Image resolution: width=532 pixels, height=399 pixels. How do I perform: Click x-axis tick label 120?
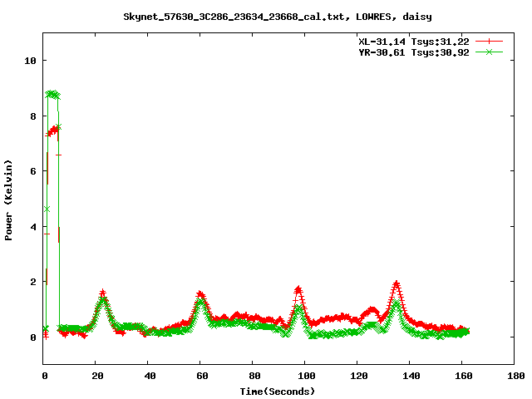359,376
